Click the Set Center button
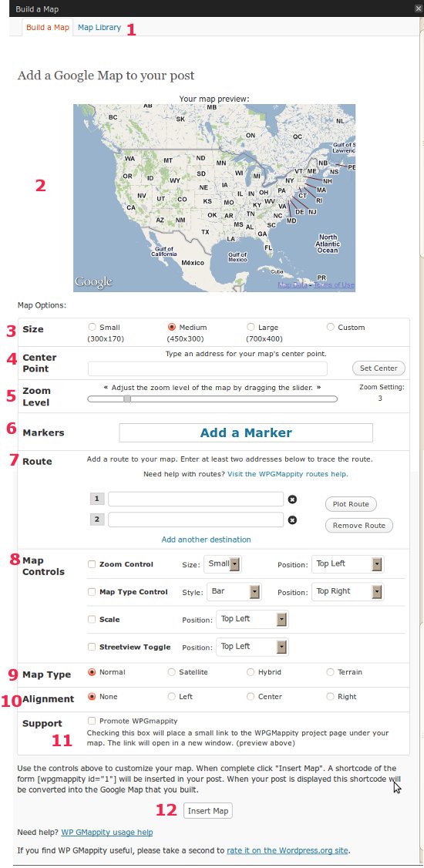This screenshot has width=424, height=868. [379, 368]
